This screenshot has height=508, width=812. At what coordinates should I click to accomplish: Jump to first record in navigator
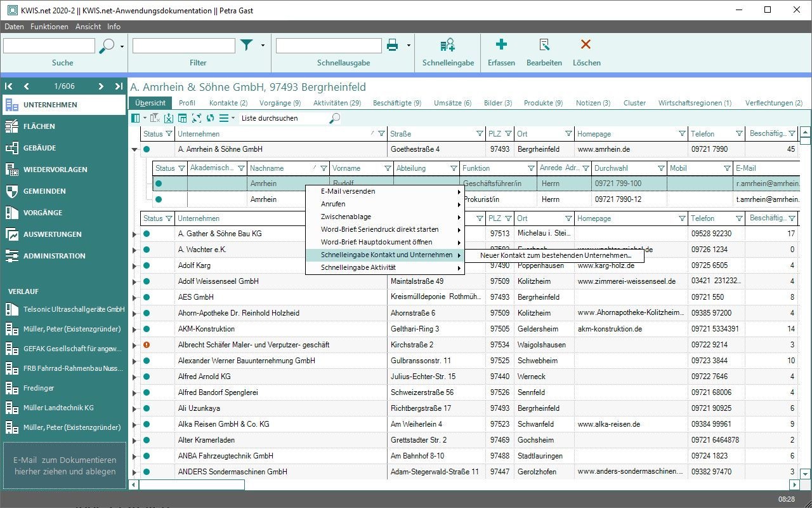(x=9, y=86)
